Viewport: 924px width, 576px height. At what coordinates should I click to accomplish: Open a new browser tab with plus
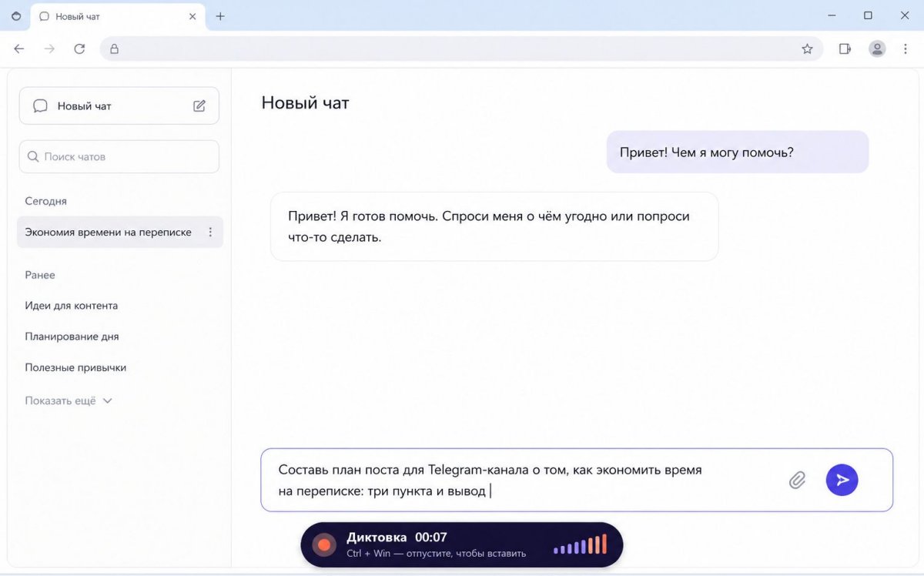[220, 16]
